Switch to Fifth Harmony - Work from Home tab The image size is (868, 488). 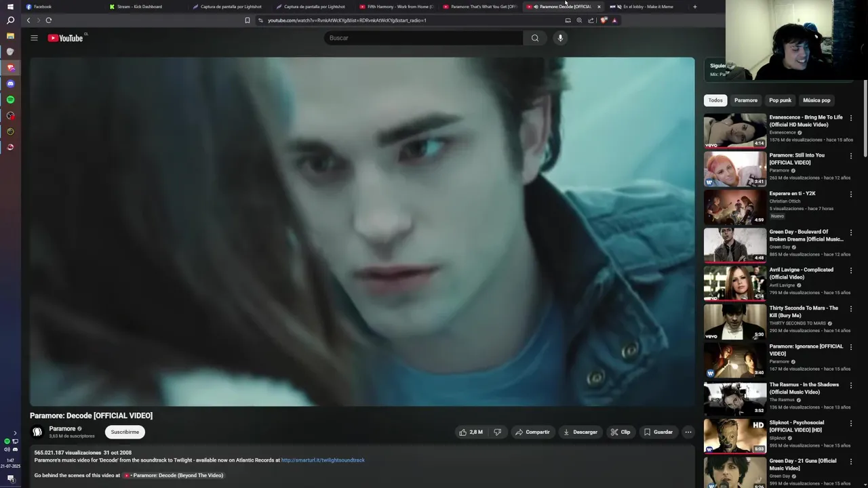tap(396, 7)
